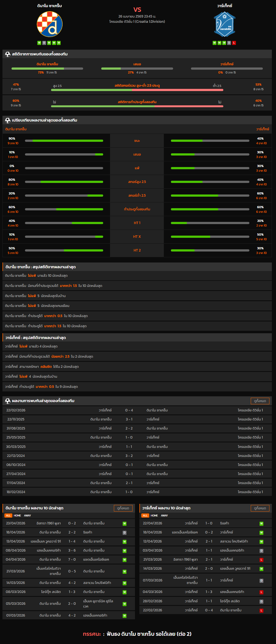Switch to HOME tab in Varaždin last 10 results

click(154, 516)
